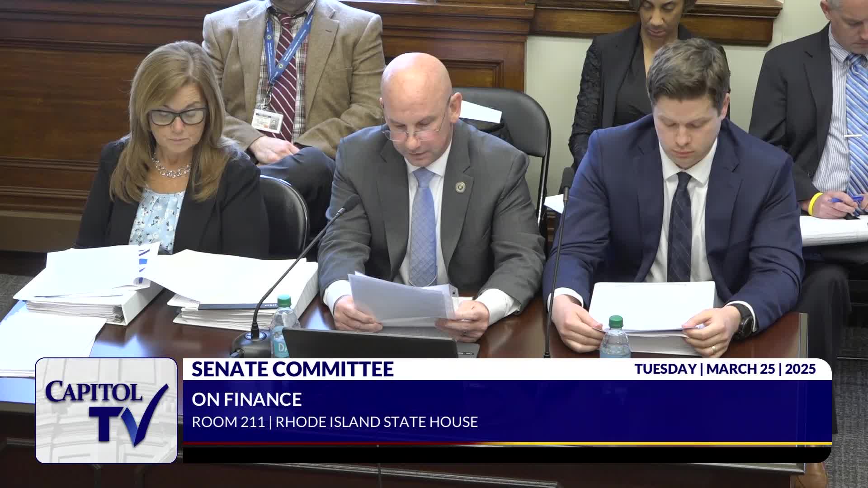This screenshot has height=488, width=868.
Task: Click the laptop lid in front of the speaker
Action: (x=371, y=343)
